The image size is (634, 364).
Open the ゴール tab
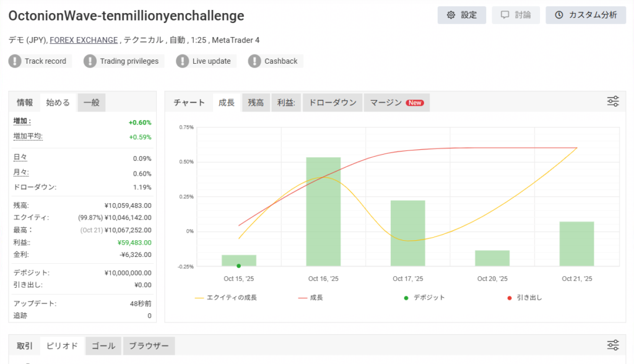coord(103,346)
